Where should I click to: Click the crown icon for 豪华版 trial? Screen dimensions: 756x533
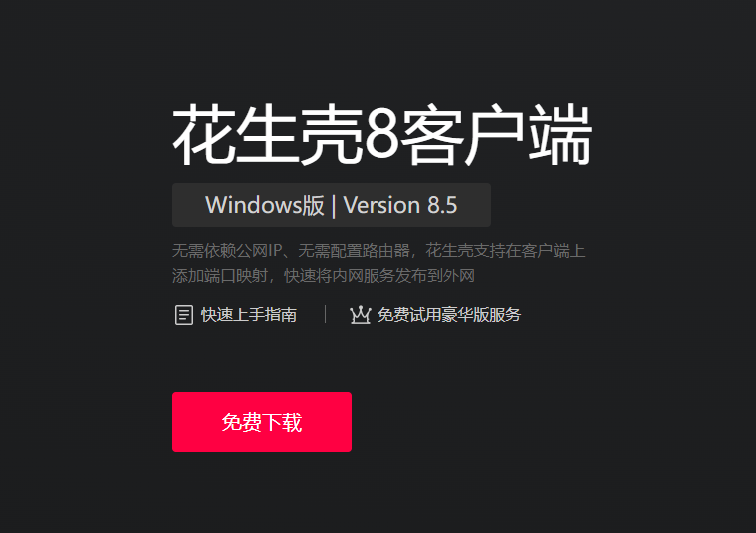(360, 315)
